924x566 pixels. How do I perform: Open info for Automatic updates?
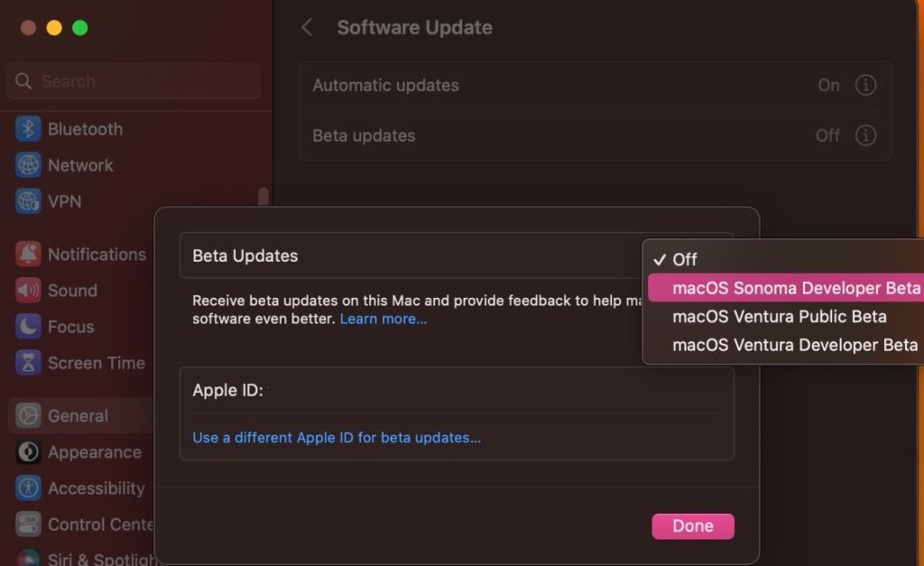(x=865, y=85)
